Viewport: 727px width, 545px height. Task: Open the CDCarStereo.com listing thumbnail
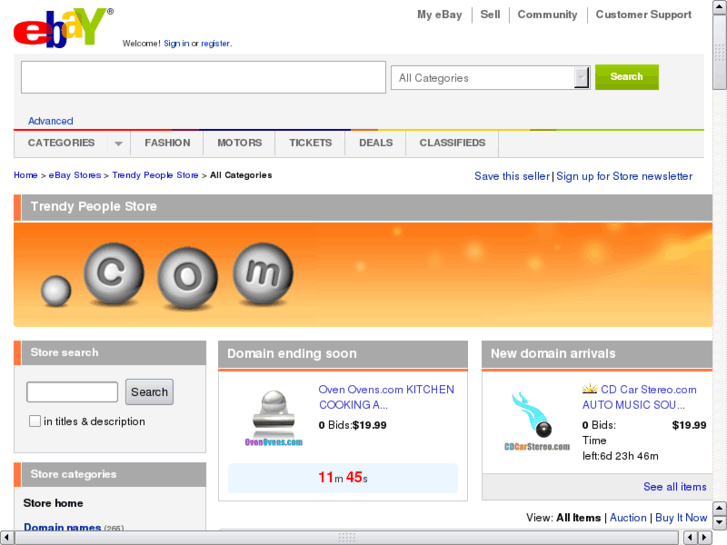pyautogui.click(x=536, y=422)
